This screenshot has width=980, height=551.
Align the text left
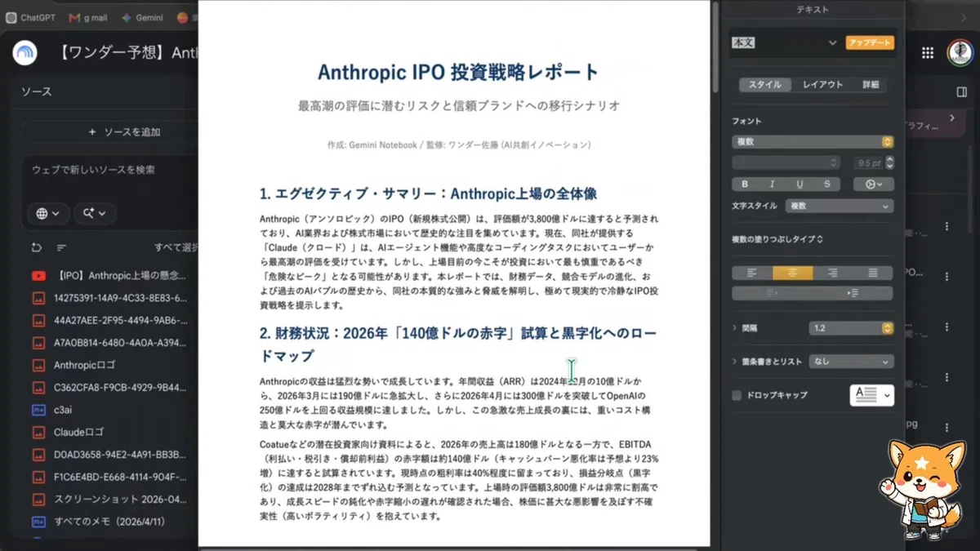click(x=752, y=273)
